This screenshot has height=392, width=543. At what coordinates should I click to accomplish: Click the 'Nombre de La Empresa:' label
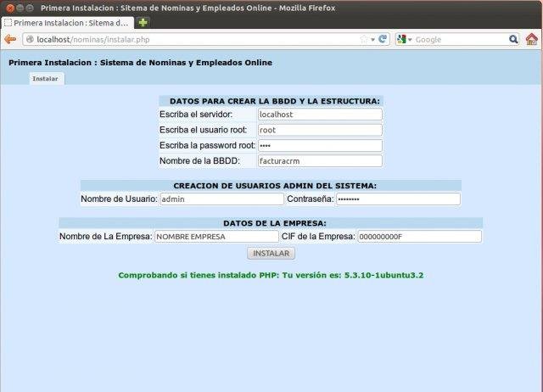[x=105, y=237]
